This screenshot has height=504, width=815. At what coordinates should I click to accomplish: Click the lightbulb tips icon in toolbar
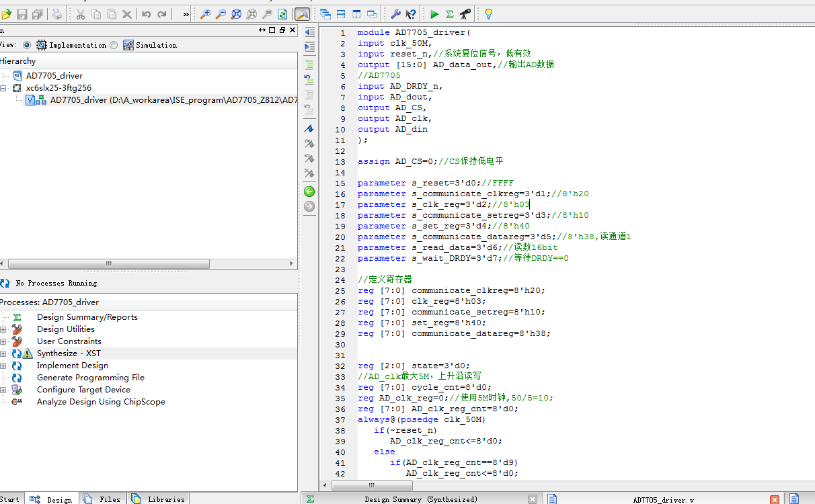(x=489, y=14)
